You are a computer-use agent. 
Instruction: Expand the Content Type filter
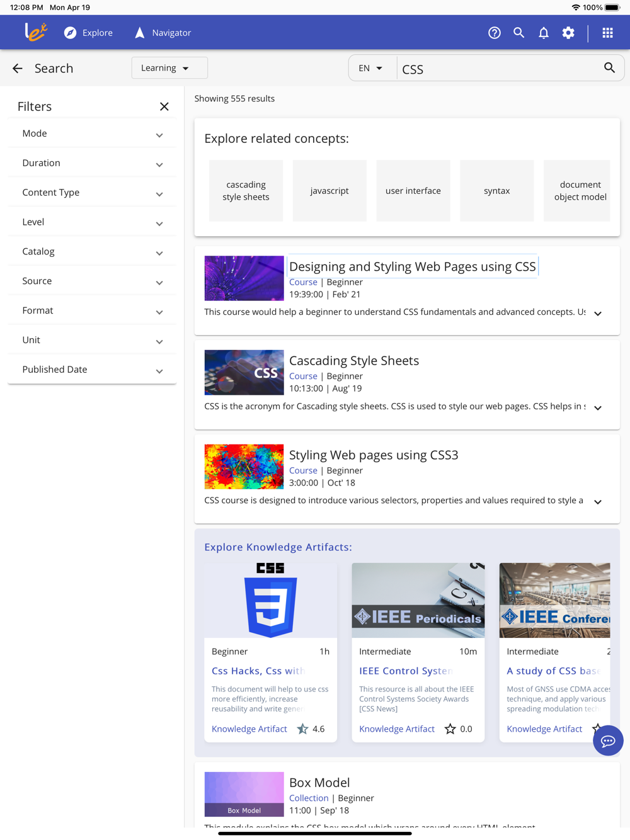click(x=92, y=193)
